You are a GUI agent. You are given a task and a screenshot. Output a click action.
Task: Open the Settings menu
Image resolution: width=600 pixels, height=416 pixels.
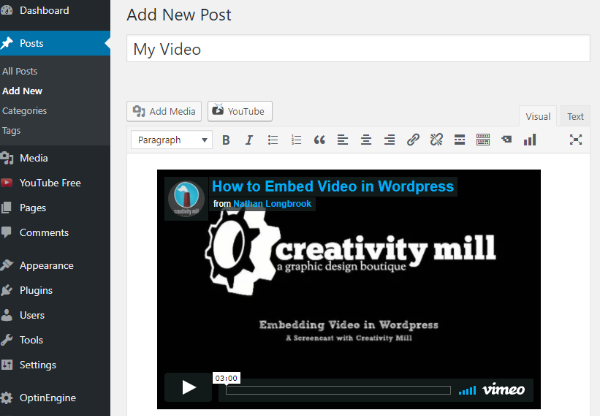click(x=55, y=365)
